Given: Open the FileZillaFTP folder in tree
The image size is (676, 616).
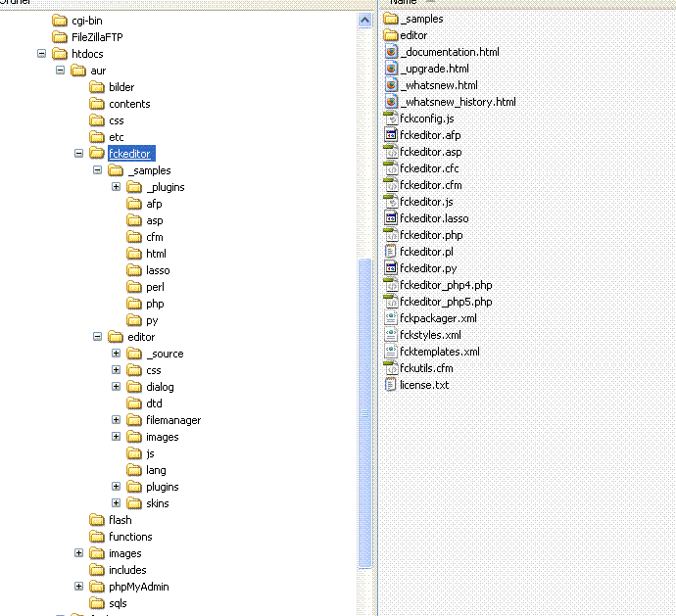Looking at the screenshot, I should click(x=96, y=37).
